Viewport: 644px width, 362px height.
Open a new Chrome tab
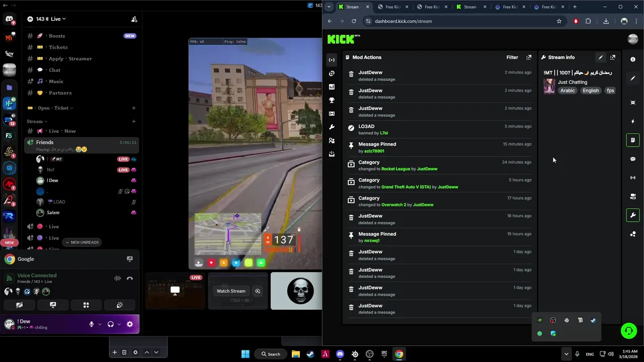[575, 7]
